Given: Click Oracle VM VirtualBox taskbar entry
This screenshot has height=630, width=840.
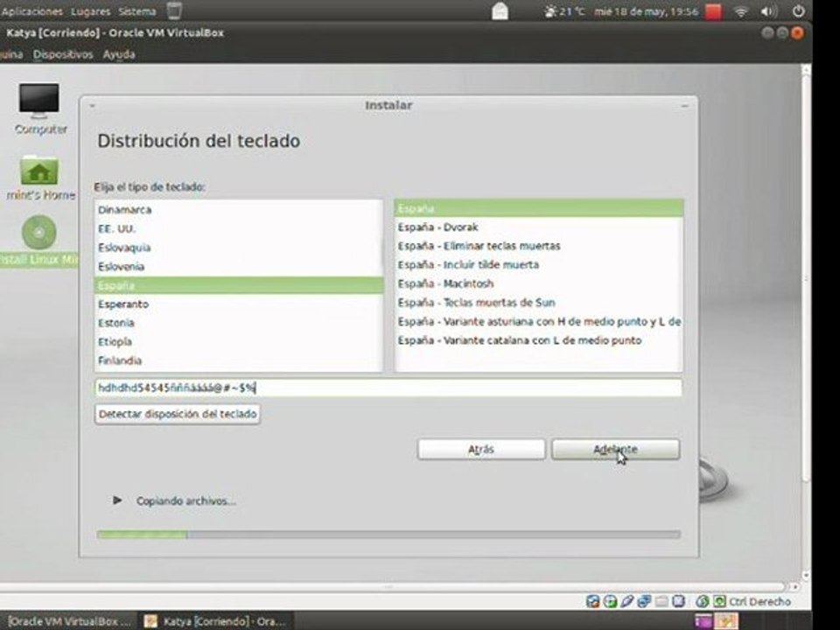Looking at the screenshot, I should [69, 621].
